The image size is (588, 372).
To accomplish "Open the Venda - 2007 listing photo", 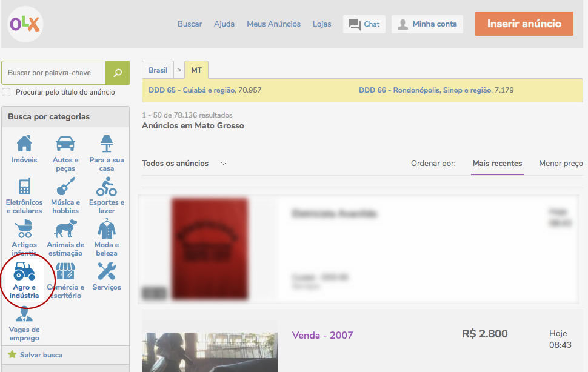I will tap(210, 352).
